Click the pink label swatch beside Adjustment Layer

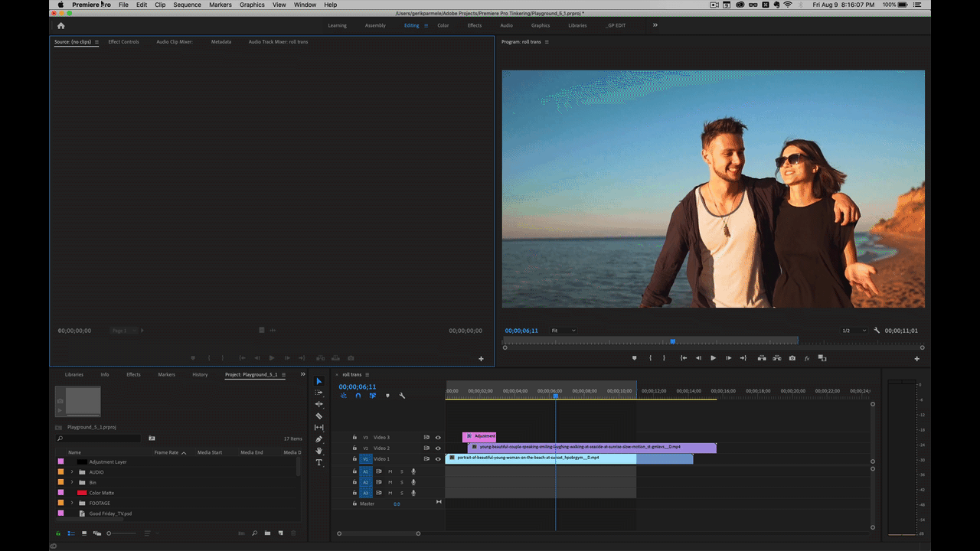(60, 461)
